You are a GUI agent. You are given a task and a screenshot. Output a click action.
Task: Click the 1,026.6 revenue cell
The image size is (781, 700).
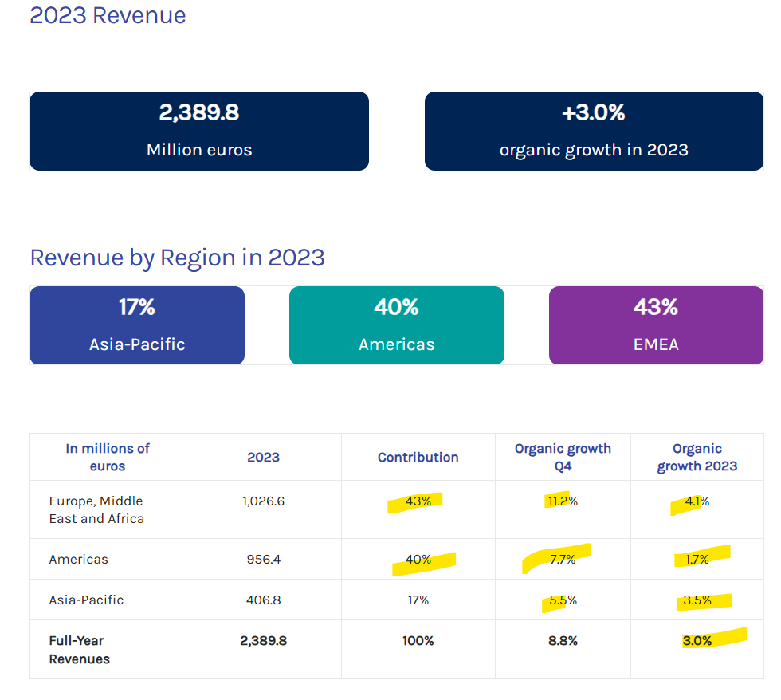point(264,501)
